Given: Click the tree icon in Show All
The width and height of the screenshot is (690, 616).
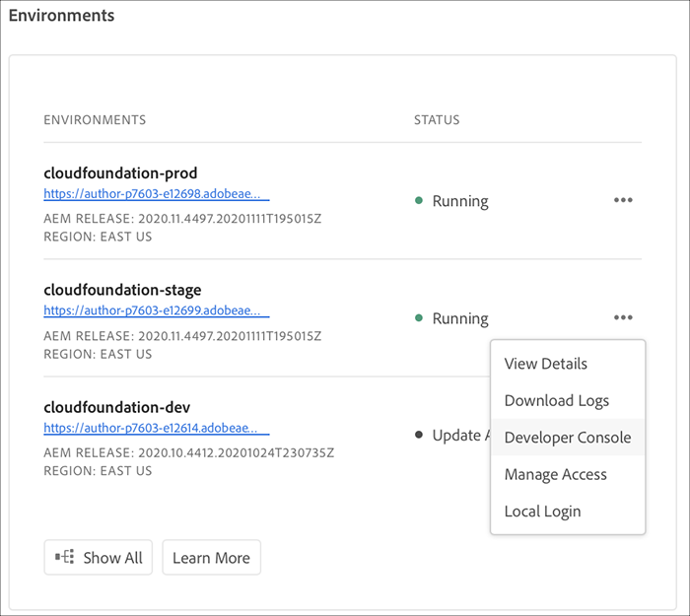Looking at the screenshot, I should click(66, 557).
